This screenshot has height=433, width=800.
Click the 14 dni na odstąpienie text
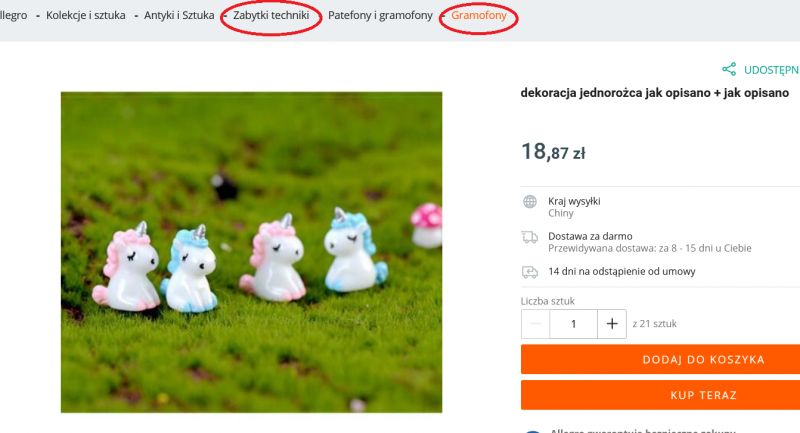pos(621,271)
